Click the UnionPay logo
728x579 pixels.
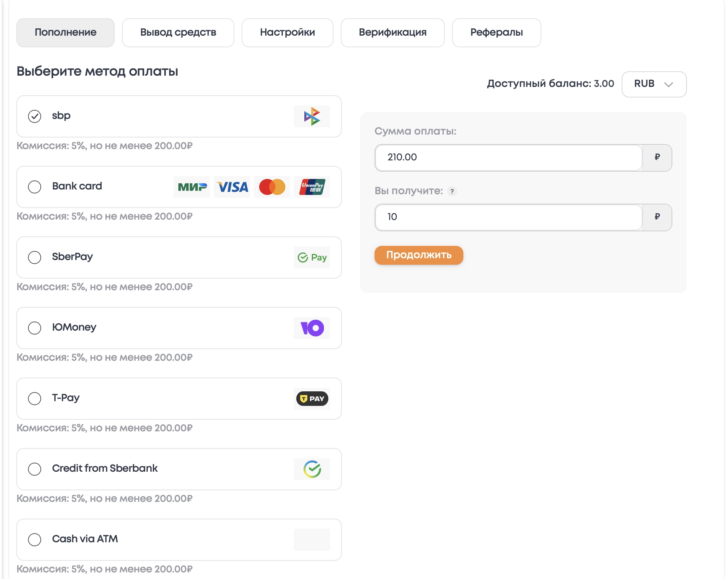(312, 187)
